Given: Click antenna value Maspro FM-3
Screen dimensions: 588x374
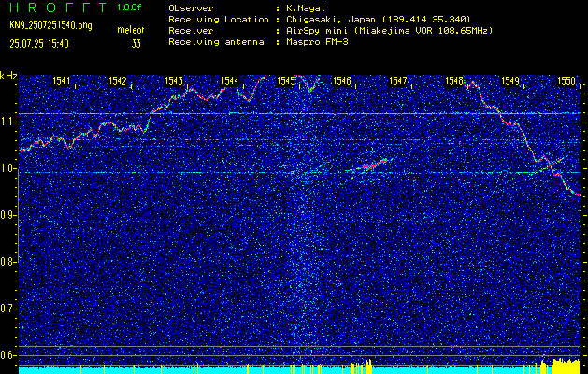Looking at the screenshot, I should pos(317,42).
